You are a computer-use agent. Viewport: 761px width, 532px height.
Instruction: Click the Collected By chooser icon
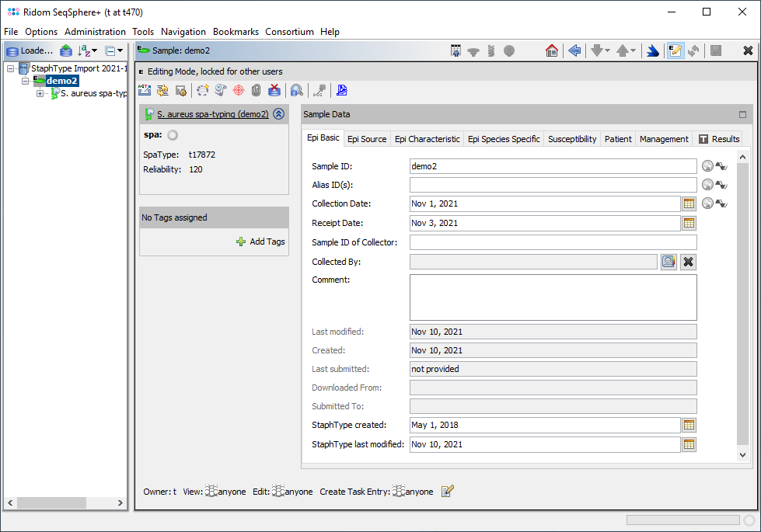(668, 262)
